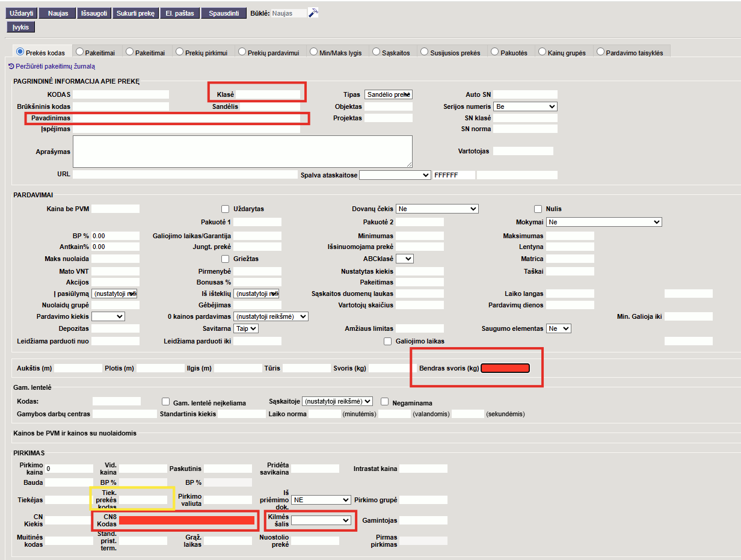
Task: Expand the ABCklasė dropdown
Action: click(405, 259)
